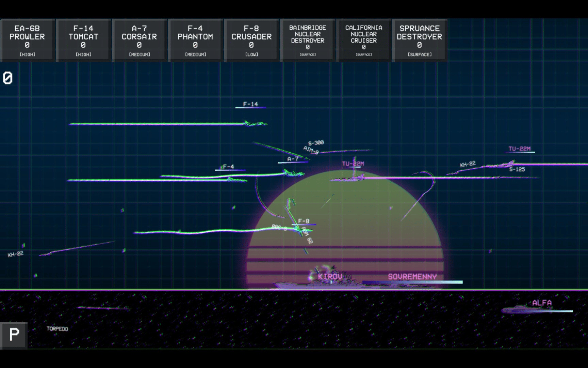Select the F-8 aircraft over the sun
The height and width of the screenshot is (368, 588).
click(302, 230)
